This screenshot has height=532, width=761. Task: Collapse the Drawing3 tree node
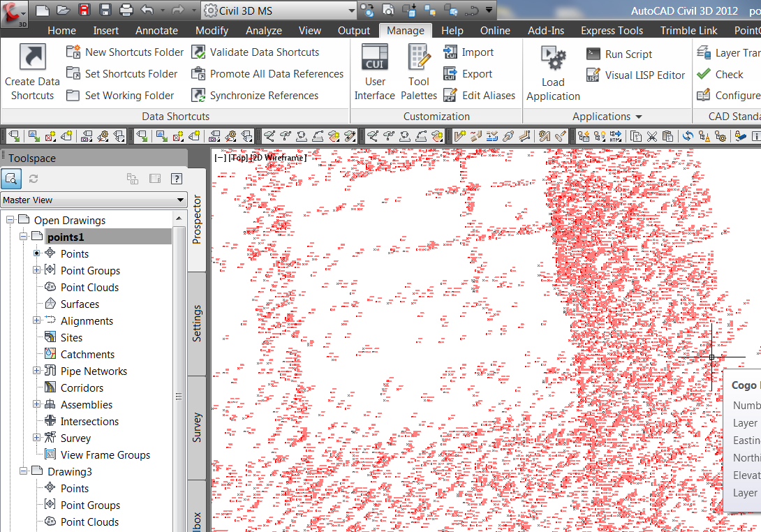coord(23,471)
